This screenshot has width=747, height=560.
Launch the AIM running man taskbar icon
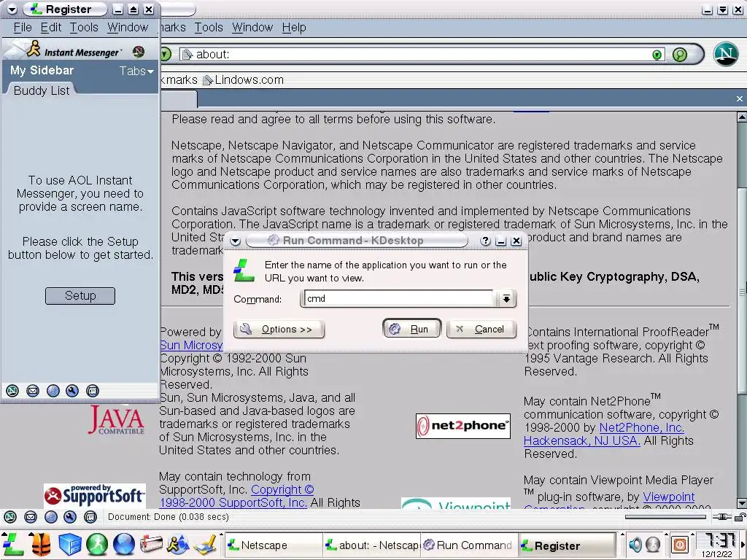pos(178,545)
